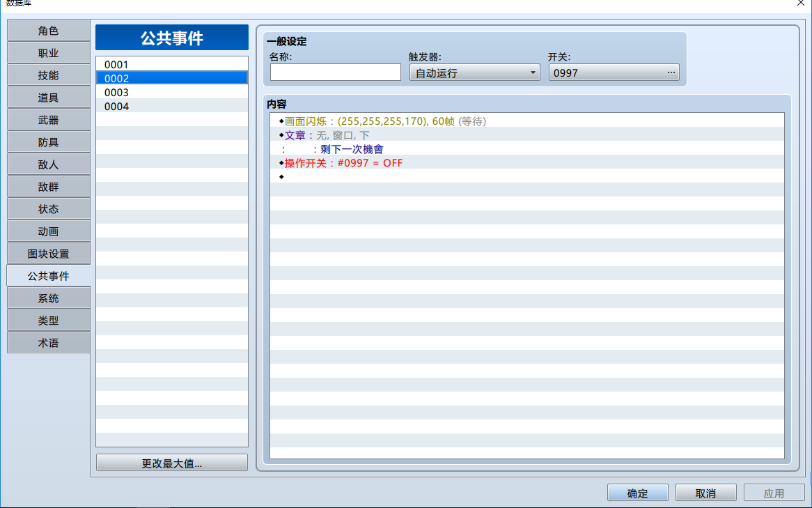Select common event 0003 in list
This screenshot has width=812, height=508.
coord(172,92)
